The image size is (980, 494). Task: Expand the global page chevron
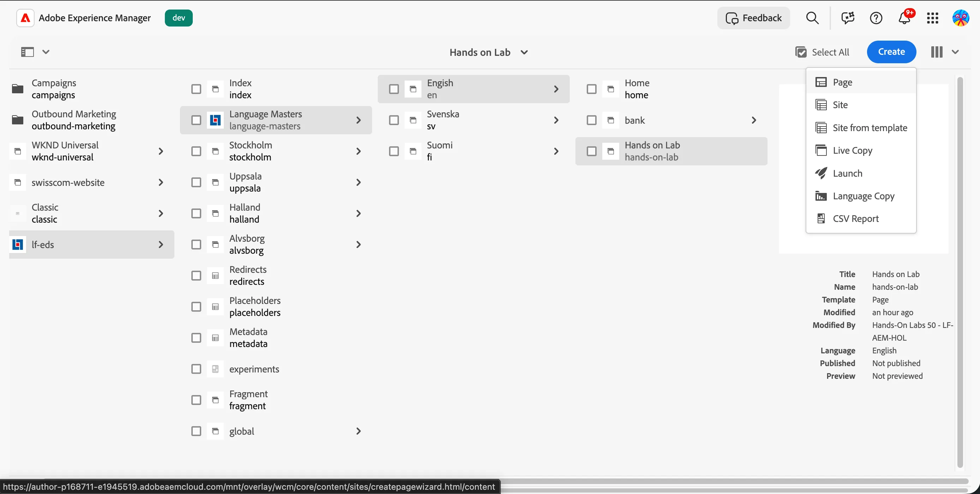click(358, 431)
